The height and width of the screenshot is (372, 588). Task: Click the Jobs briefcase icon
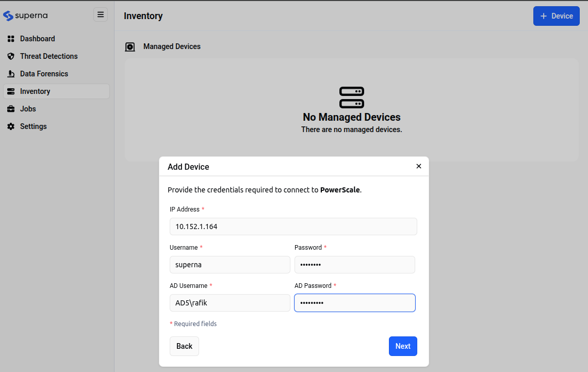coord(11,109)
